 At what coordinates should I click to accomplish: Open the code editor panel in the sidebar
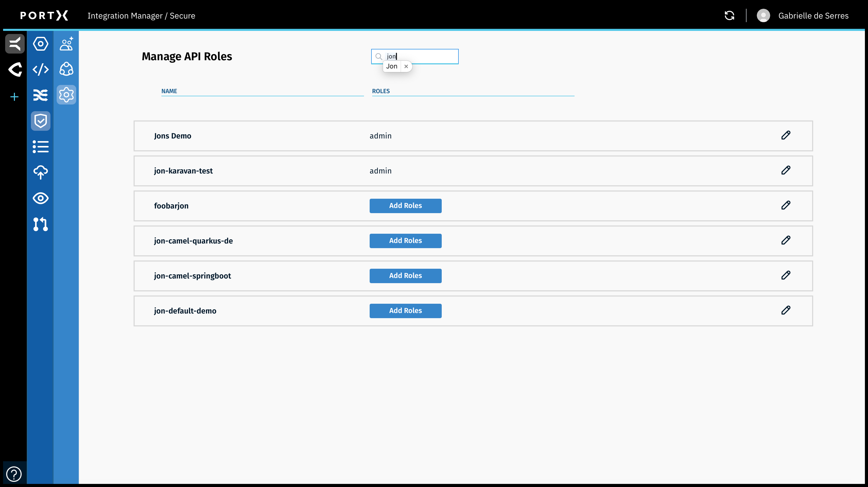(x=40, y=69)
